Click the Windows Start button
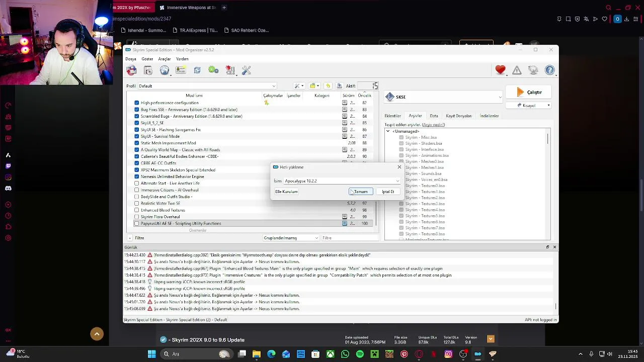644x362 pixels. click(x=151, y=354)
